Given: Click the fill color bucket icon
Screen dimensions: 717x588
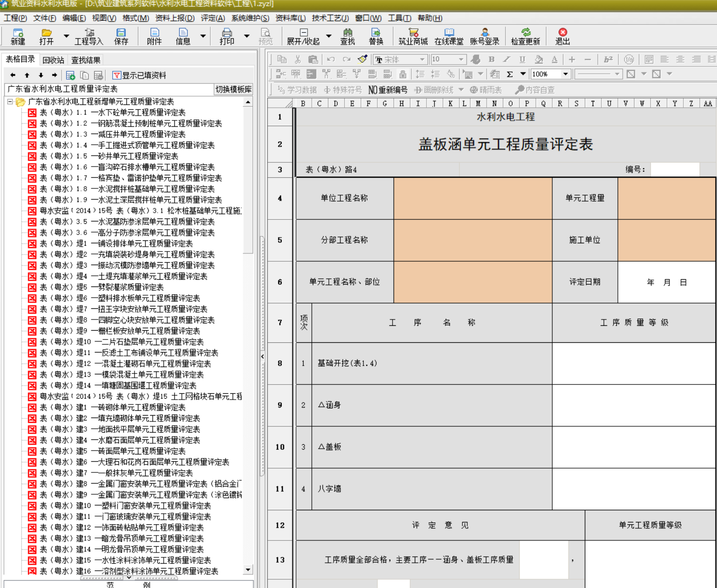Looking at the screenshot, I should pyautogui.click(x=539, y=59).
